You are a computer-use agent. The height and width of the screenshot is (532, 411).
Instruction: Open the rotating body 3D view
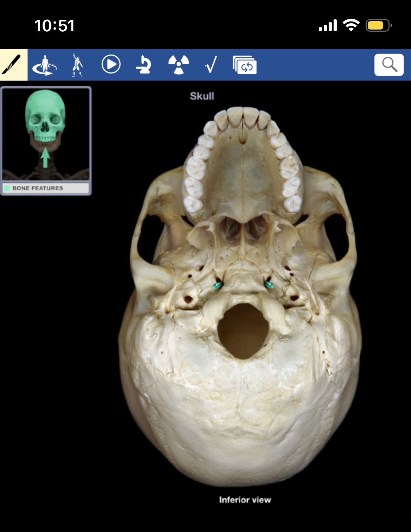(45, 65)
